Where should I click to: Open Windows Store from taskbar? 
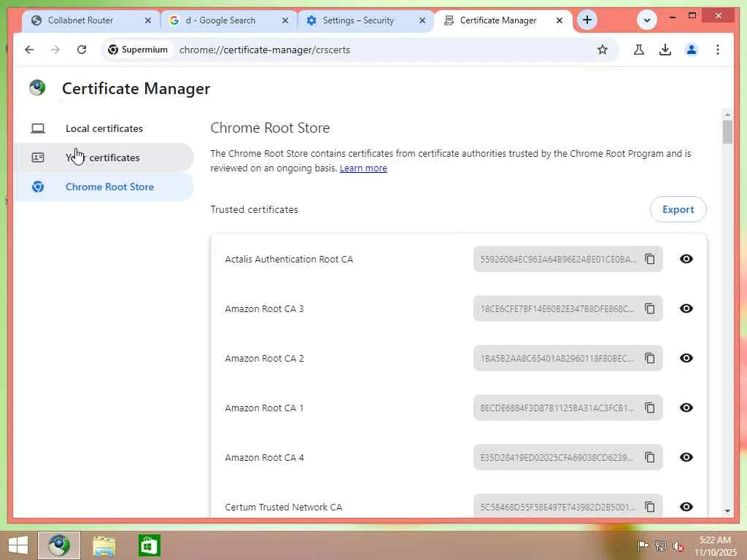(149, 545)
